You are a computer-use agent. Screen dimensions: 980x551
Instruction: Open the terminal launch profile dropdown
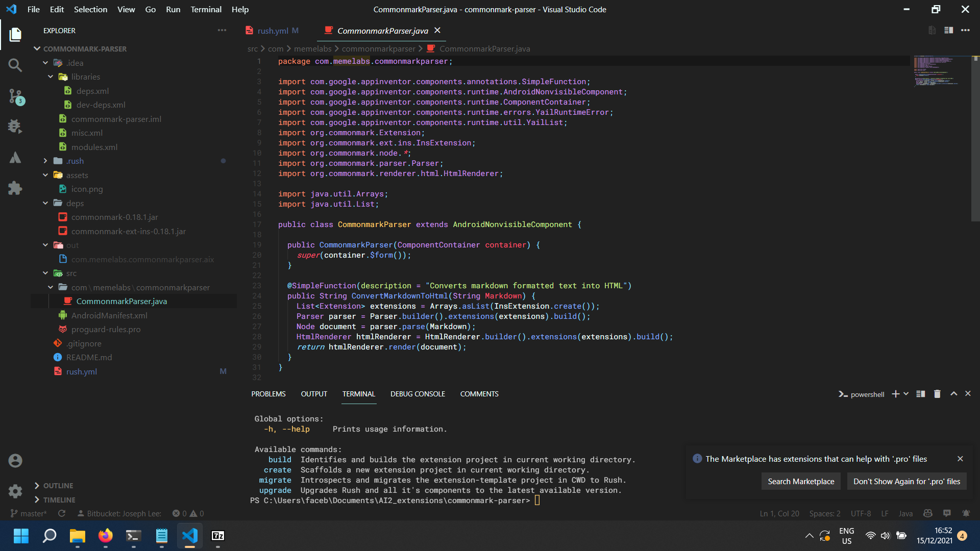pos(906,394)
